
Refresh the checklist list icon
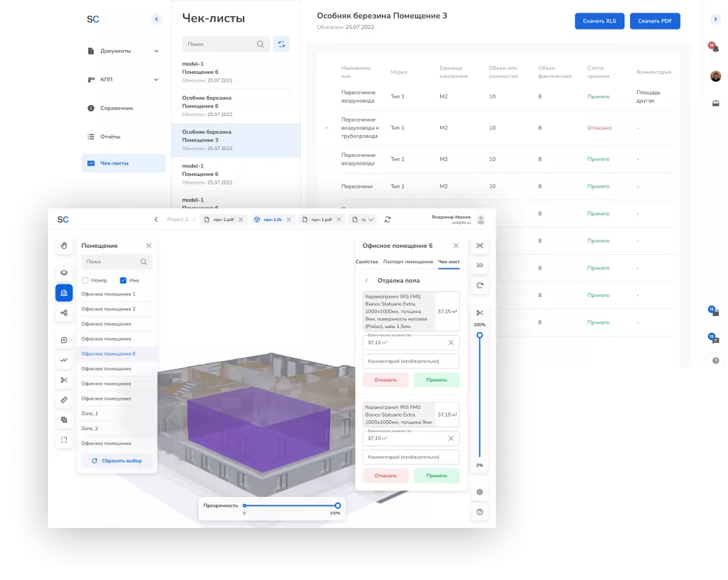coord(282,44)
